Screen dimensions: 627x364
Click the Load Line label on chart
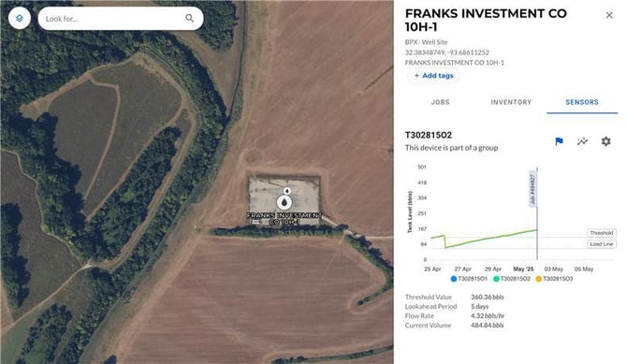tap(601, 244)
